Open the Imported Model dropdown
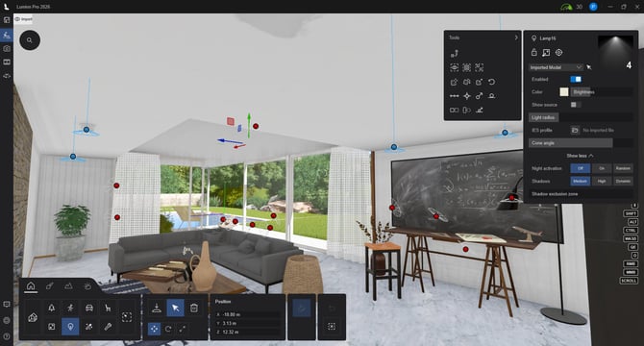644x346 pixels. [x=556, y=67]
